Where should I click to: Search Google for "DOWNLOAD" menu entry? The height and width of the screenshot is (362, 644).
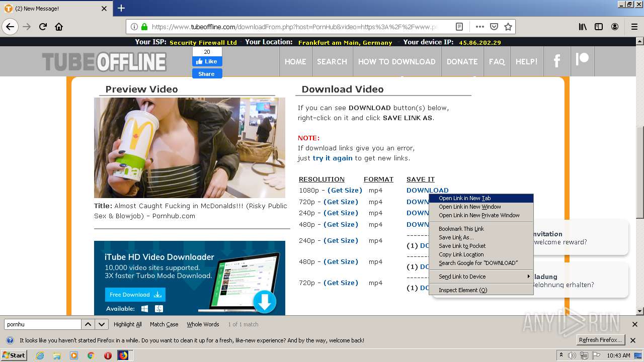[x=481, y=263]
